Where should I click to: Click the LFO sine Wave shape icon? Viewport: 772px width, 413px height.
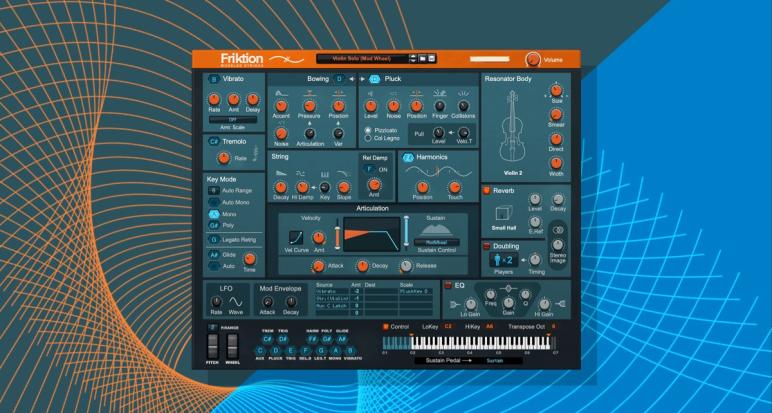(236, 301)
